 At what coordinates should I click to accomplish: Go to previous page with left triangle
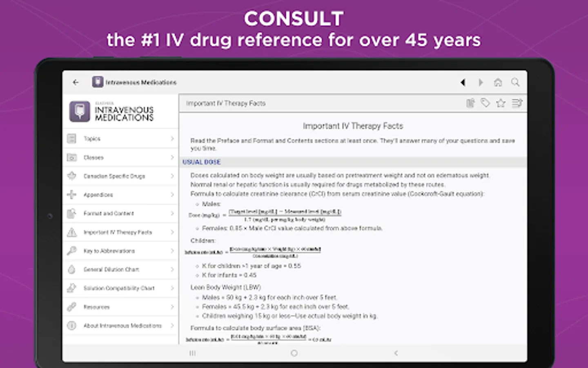(463, 82)
